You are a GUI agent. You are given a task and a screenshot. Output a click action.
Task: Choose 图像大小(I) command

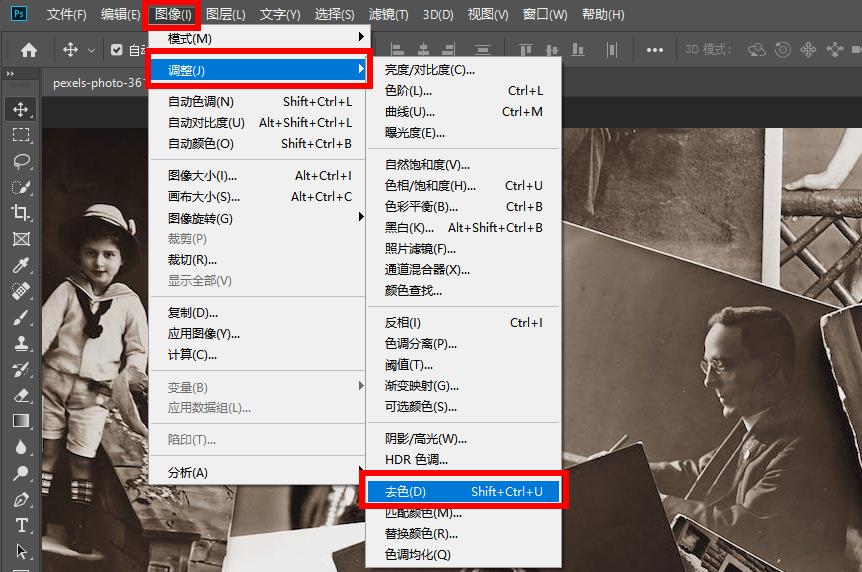pos(259,175)
